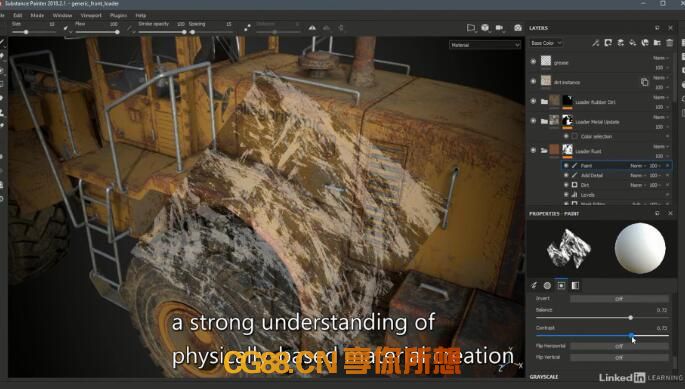Viewport: 685px width, 389px height.
Task: Click the instance icon on dirt instance layer
Action: click(644, 82)
